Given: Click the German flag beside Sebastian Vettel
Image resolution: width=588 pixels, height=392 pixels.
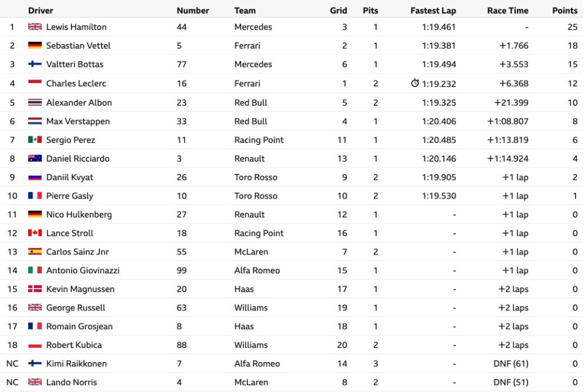Looking at the screenshot, I should [x=35, y=45].
